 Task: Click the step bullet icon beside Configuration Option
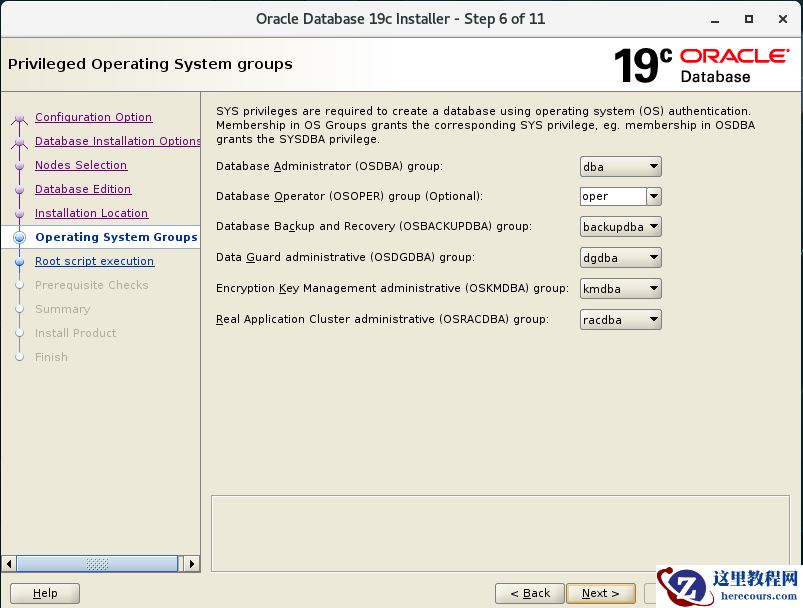tap(19, 118)
